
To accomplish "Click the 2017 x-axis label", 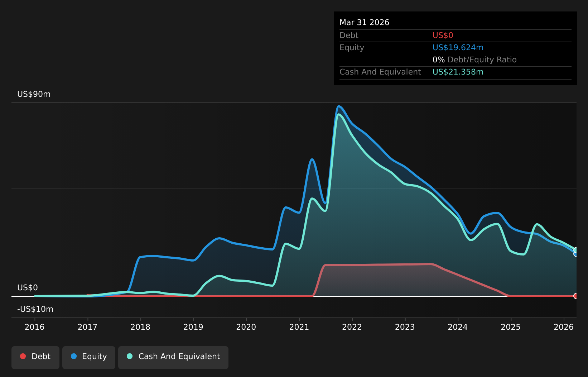I will click(88, 327).
